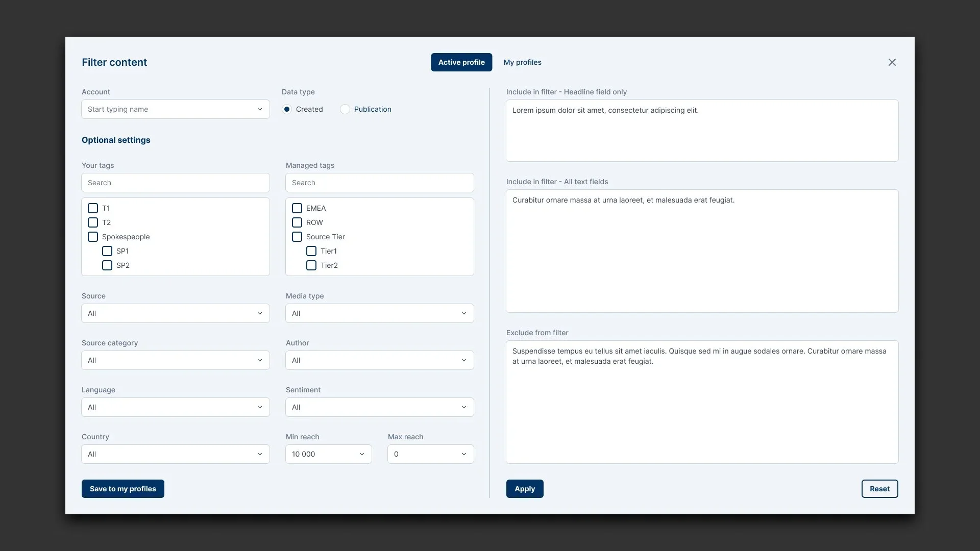
Task: Open the Sentiment dropdown
Action: click(379, 407)
